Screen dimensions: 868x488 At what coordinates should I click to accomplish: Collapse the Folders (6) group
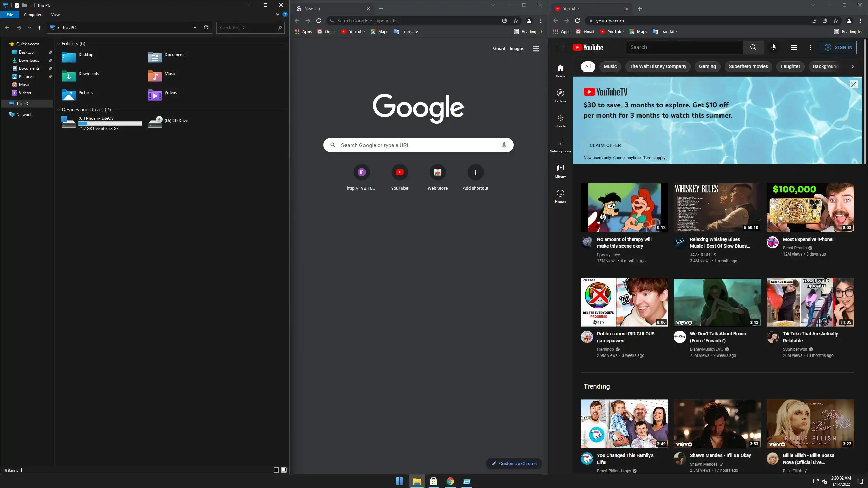[x=58, y=44]
